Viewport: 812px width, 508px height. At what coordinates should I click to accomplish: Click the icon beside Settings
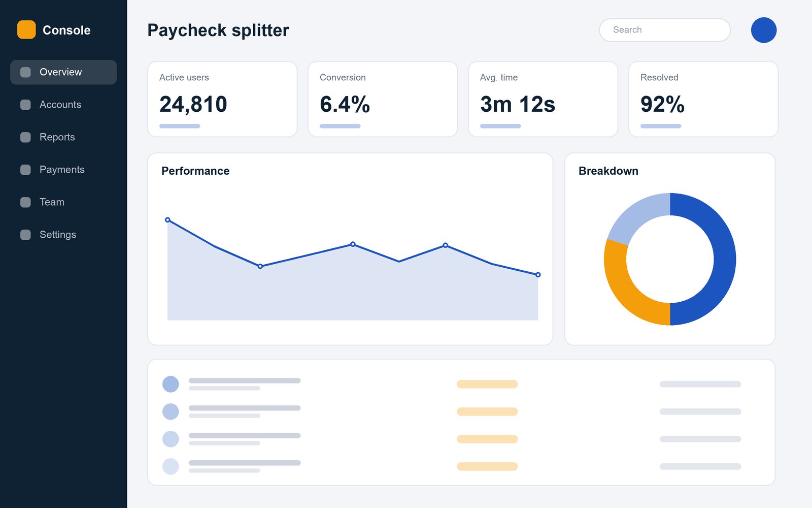[x=25, y=235]
